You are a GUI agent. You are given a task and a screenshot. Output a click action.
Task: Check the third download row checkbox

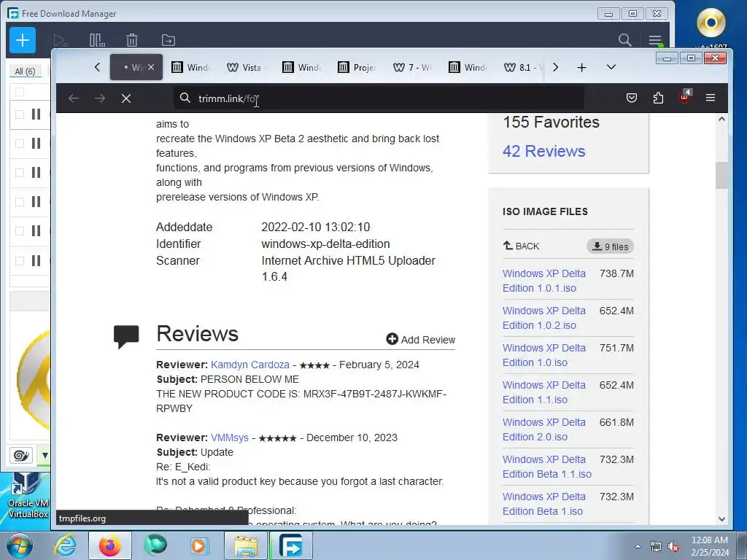tap(20, 173)
